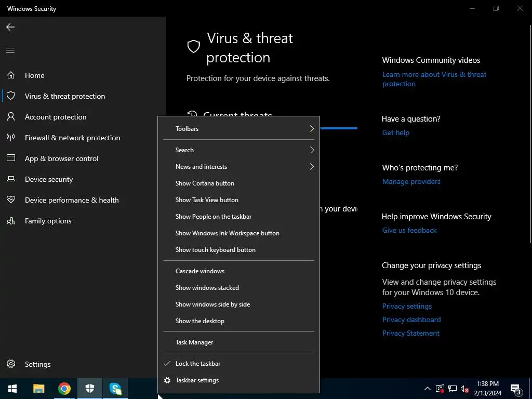Click the Account protection person icon

(x=11, y=116)
